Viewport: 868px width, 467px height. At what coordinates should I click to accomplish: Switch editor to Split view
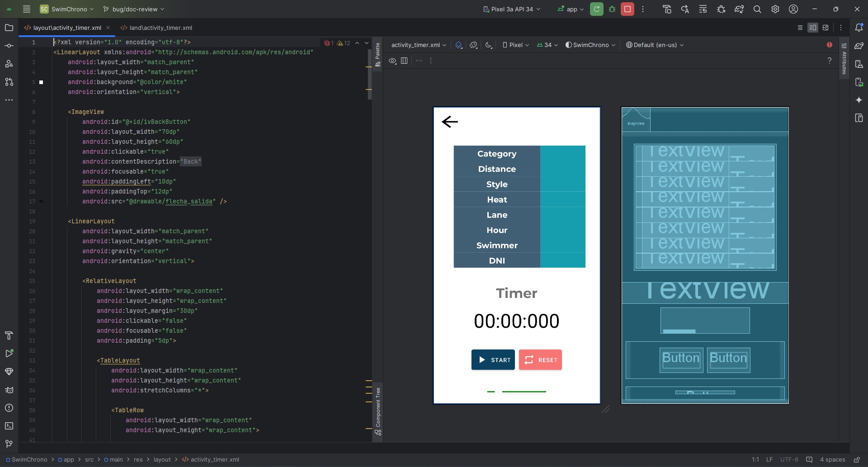coord(813,28)
